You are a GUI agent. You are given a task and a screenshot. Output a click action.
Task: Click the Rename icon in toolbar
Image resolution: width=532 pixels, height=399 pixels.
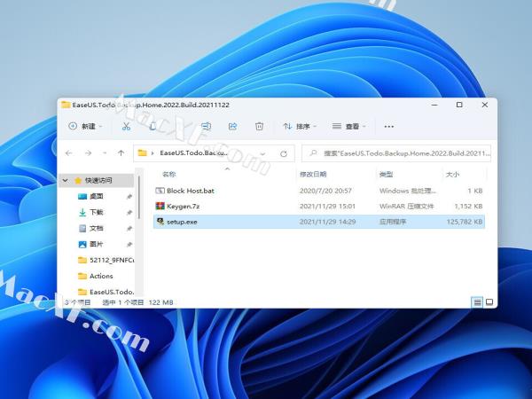coord(206,126)
